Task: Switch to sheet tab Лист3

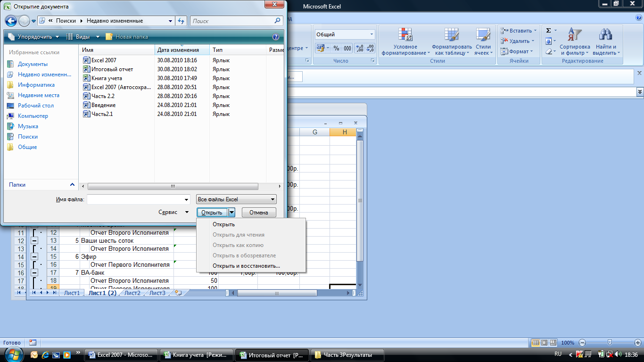Action: (157, 293)
